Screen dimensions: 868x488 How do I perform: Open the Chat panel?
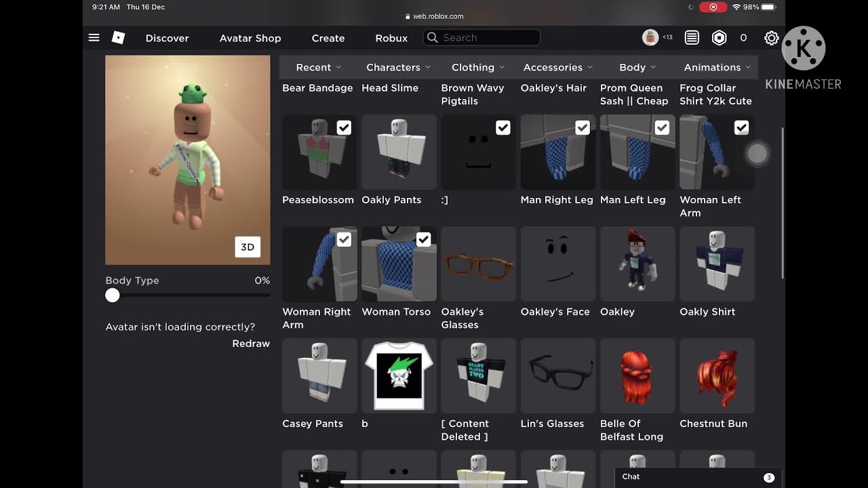coord(698,477)
